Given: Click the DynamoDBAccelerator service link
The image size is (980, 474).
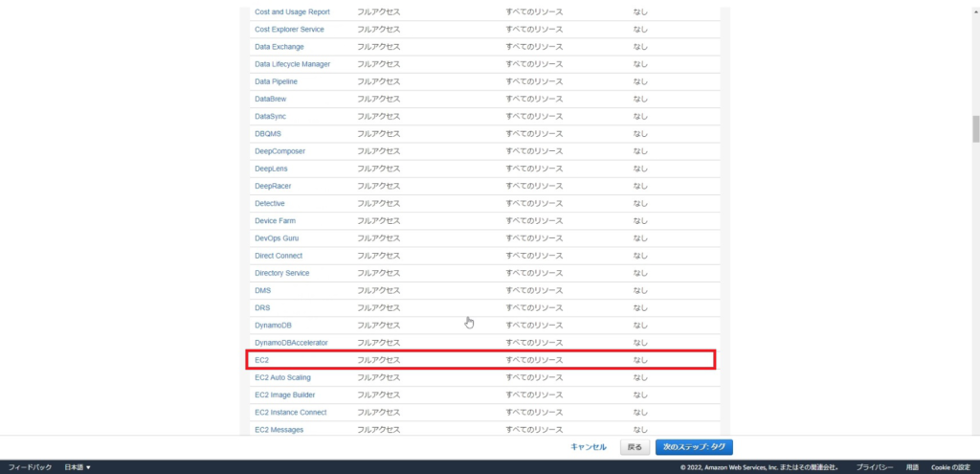Looking at the screenshot, I should (x=291, y=343).
